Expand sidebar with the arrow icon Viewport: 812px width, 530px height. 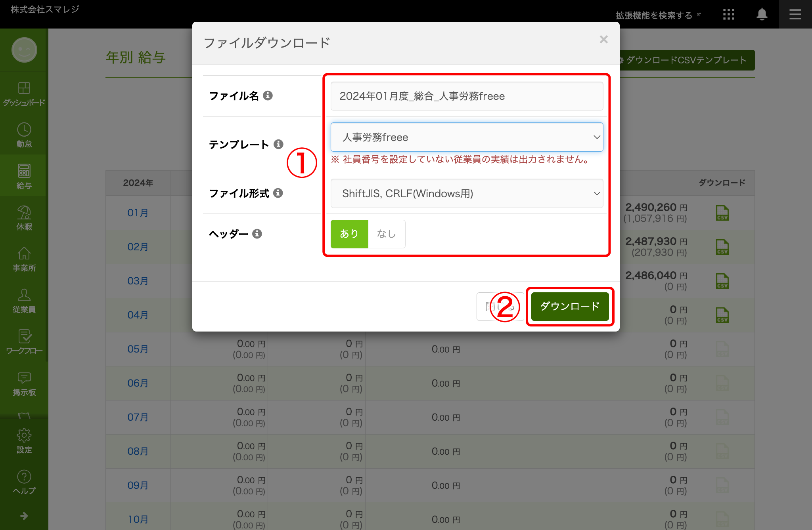[24, 516]
